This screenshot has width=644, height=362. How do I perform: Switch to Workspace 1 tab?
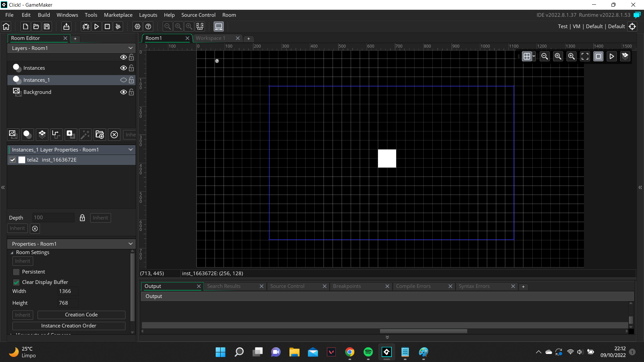(x=210, y=38)
